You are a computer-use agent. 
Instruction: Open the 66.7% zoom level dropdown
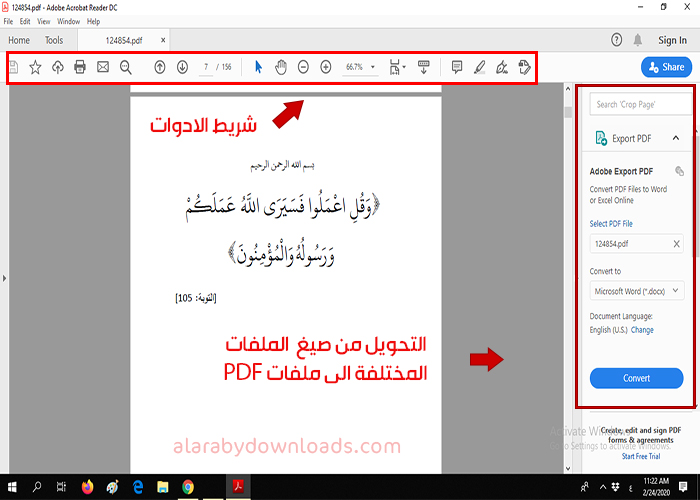[360, 67]
